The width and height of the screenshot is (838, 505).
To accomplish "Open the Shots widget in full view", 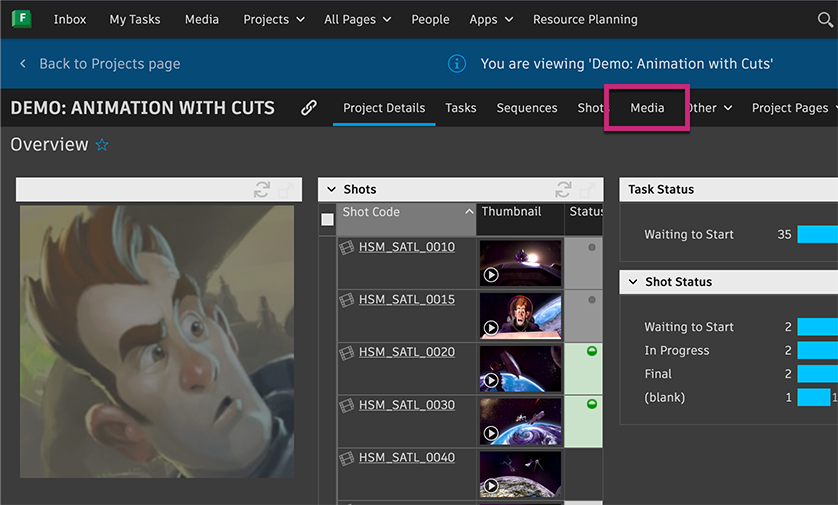I will [x=587, y=189].
